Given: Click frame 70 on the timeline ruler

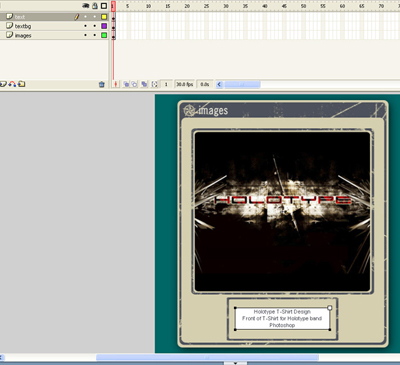Looking at the screenshot, I should coord(381,6).
